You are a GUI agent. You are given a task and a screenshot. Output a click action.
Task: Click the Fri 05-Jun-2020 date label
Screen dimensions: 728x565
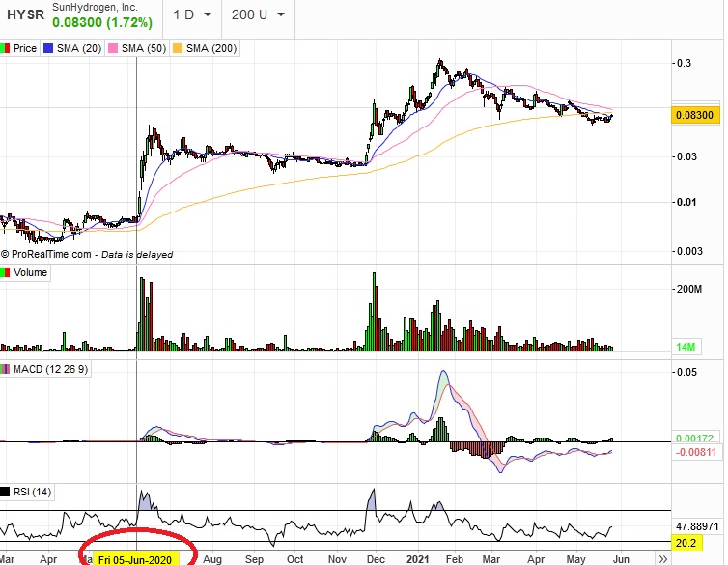[x=135, y=559]
